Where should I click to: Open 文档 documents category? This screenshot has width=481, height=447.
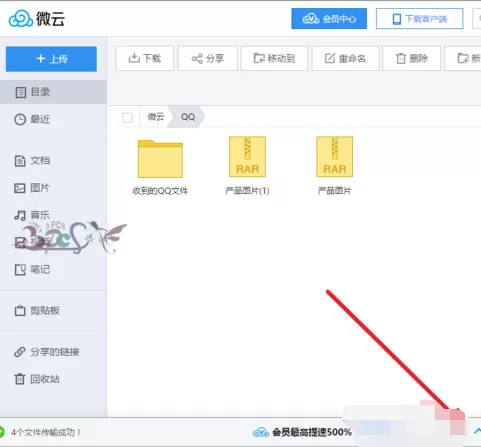[x=53, y=161]
